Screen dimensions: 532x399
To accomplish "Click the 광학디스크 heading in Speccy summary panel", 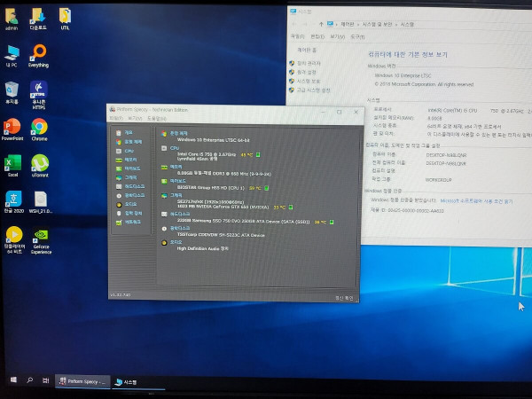I will [x=180, y=228].
